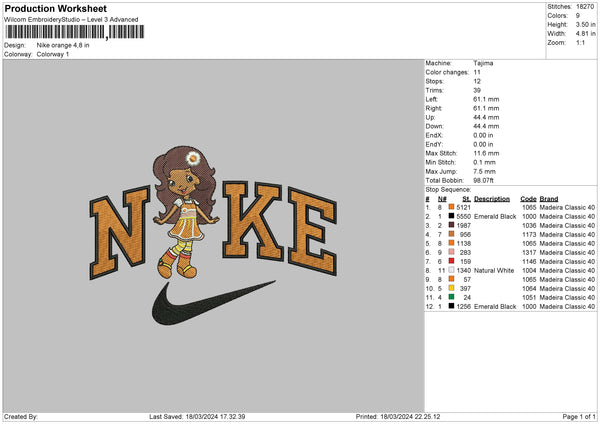Select 'Emerald Black' description in stop row 12
The height and width of the screenshot is (424, 600).
495,307
